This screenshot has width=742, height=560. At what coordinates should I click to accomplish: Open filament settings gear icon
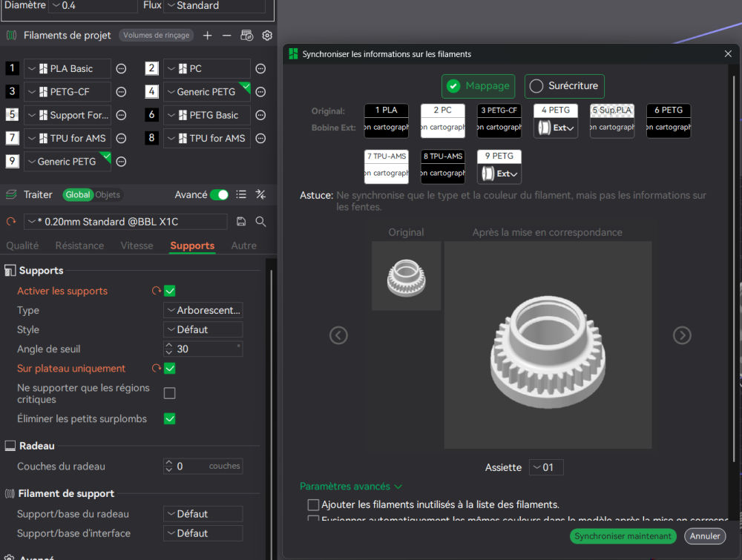point(267,36)
